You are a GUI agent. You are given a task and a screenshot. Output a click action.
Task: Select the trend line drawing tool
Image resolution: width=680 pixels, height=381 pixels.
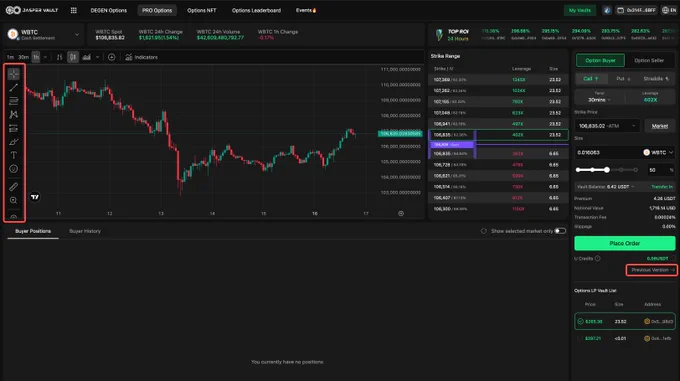(13, 88)
